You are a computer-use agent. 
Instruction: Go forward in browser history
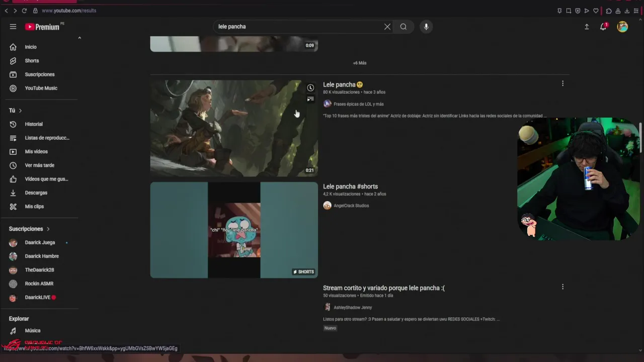pyautogui.click(x=15, y=11)
